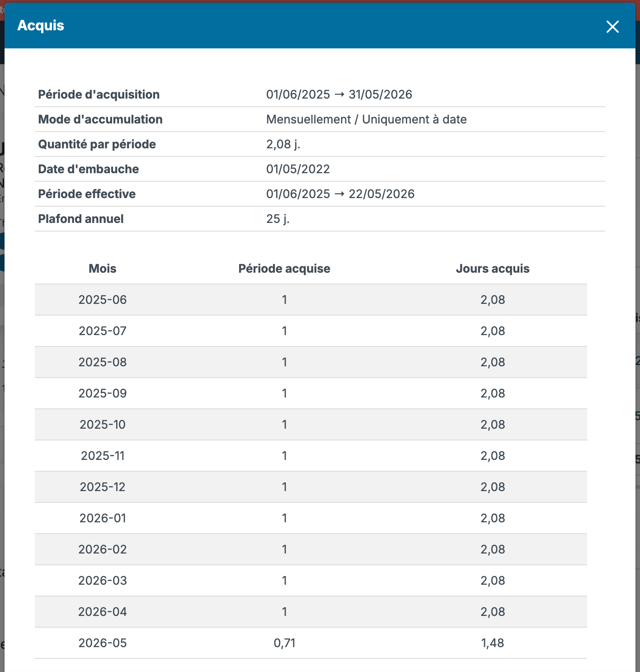The height and width of the screenshot is (672, 640).
Task: Select the 2025-10 month cell
Action: 103,425
